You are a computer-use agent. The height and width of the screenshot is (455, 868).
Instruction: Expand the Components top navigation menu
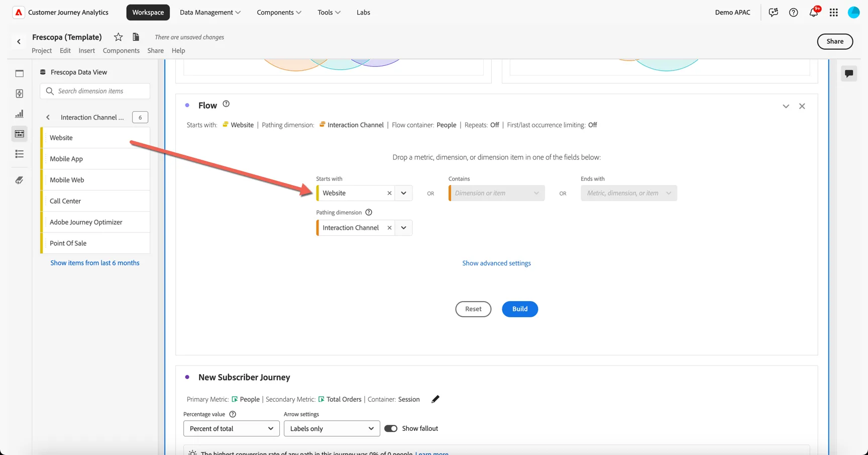pyautogui.click(x=279, y=13)
